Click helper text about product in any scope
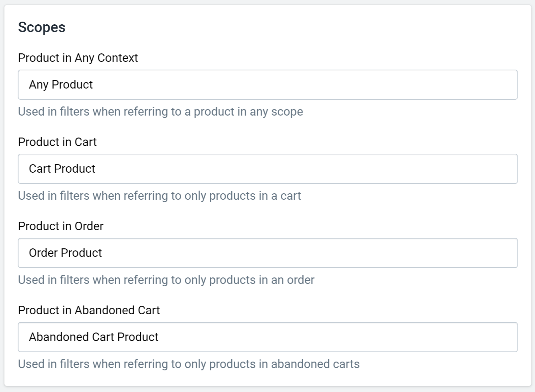The width and height of the screenshot is (535, 392). click(161, 112)
